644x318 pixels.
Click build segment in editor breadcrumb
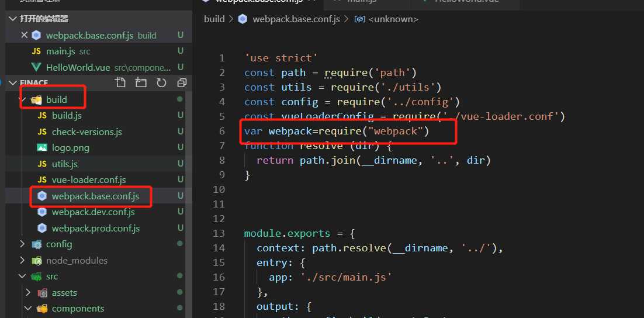click(x=214, y=19)
